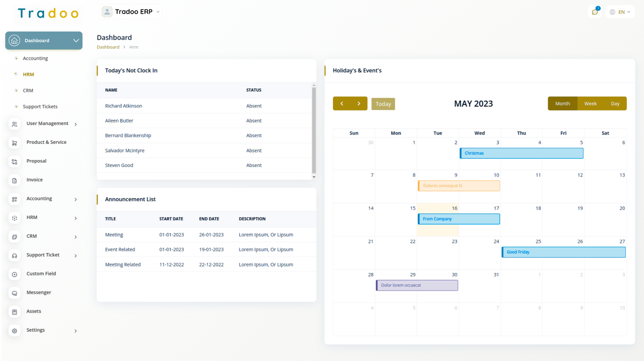Click the Custom Field plus icon
The width and height of the screenshot is (644, 361).
[x=14, y=274]
